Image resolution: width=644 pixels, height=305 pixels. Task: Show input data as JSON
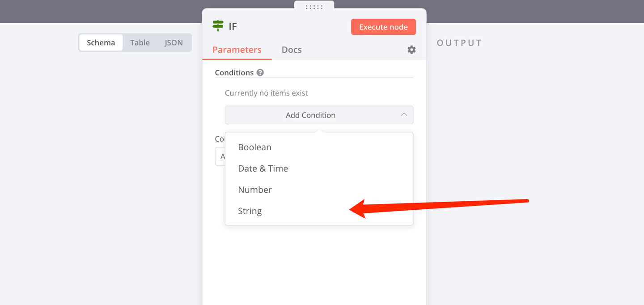(x=174, y=42)
